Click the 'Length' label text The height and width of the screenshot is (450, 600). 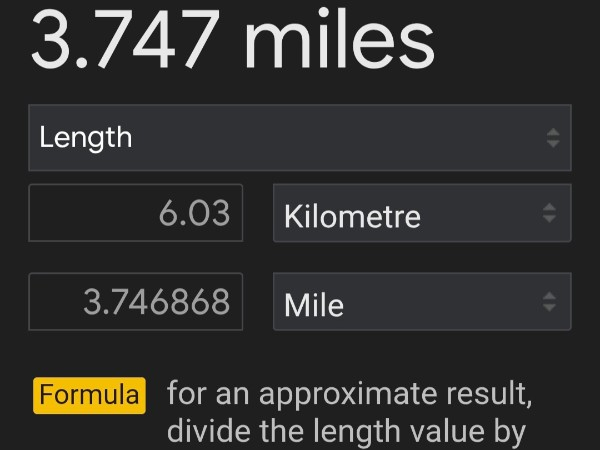click(86, 137)
